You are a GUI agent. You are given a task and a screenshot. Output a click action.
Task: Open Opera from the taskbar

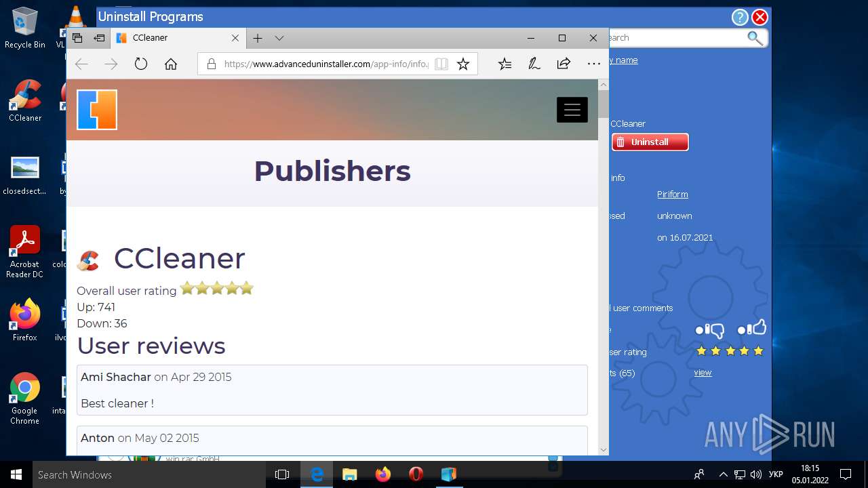point(416,474)
